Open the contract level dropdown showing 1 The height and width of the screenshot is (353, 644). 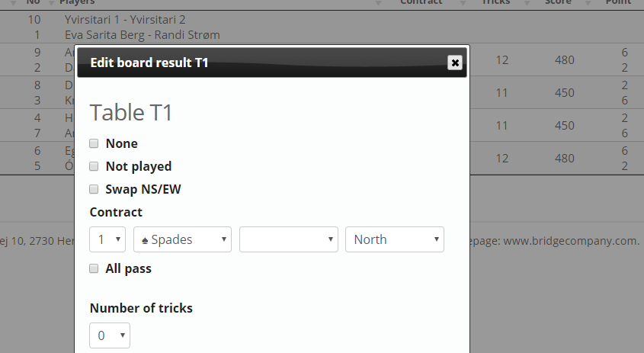click(107, 239)
